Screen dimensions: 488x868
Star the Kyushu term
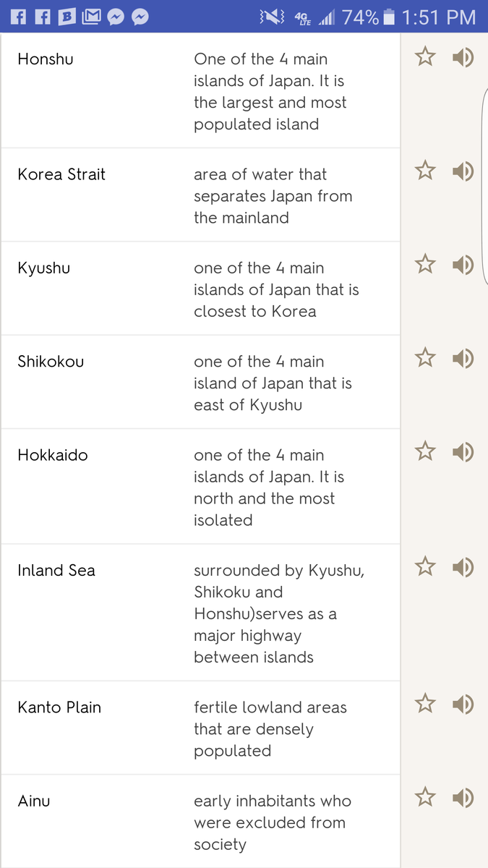[x=426, y=265]
